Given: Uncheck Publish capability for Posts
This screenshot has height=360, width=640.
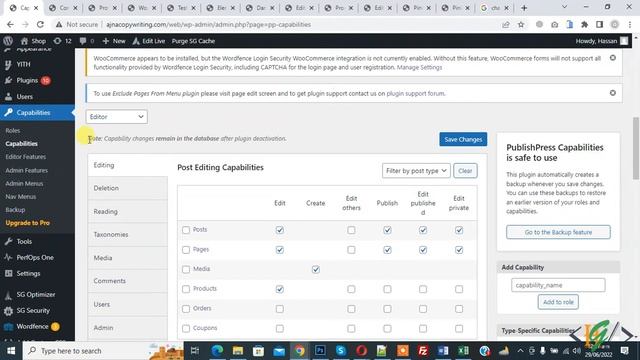Looking at the screenshot, I should (387, 230).
